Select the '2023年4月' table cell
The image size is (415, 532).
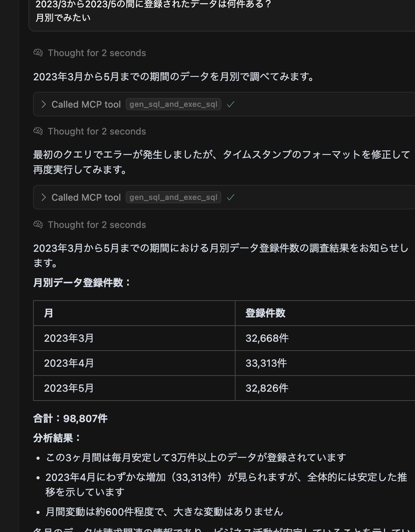tap(134, 363)
